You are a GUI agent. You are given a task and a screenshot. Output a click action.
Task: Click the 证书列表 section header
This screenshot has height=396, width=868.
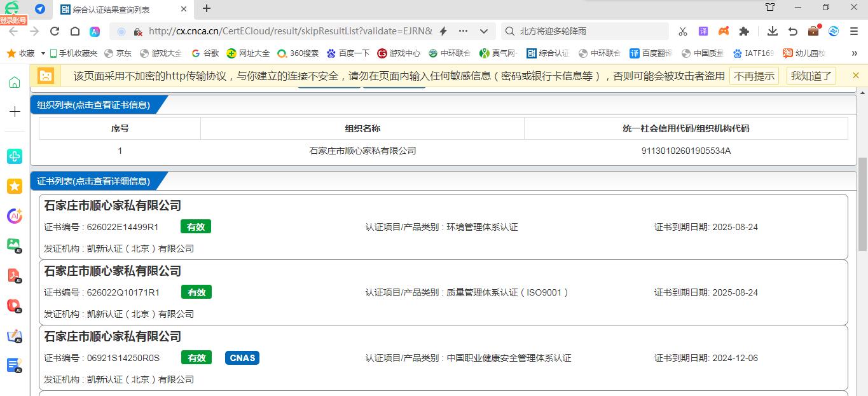93,181
